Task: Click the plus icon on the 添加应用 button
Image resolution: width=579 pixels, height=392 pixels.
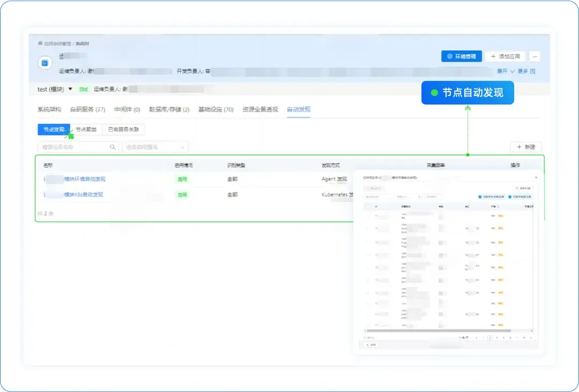Action: pyautogui.click(x=493, y=56)
